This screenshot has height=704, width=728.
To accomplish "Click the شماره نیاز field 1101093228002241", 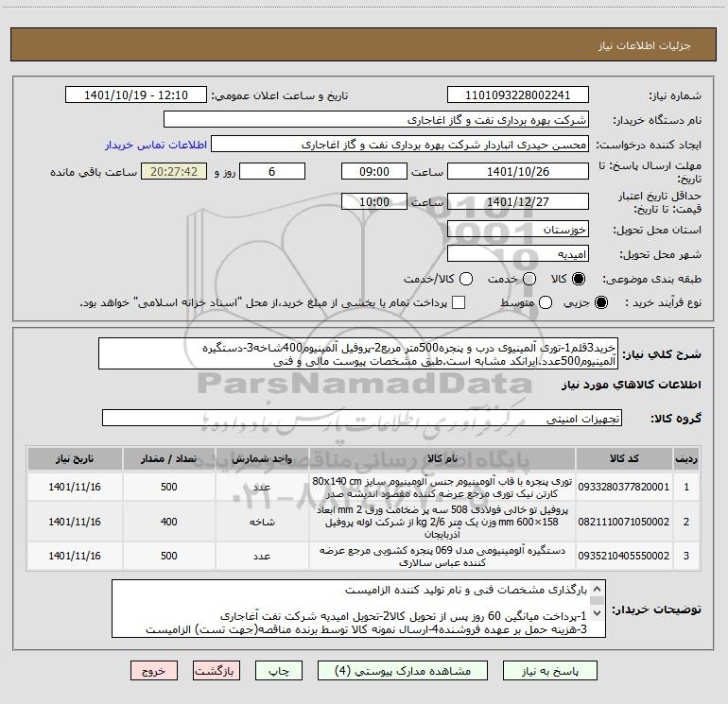I will click(518, 95).
